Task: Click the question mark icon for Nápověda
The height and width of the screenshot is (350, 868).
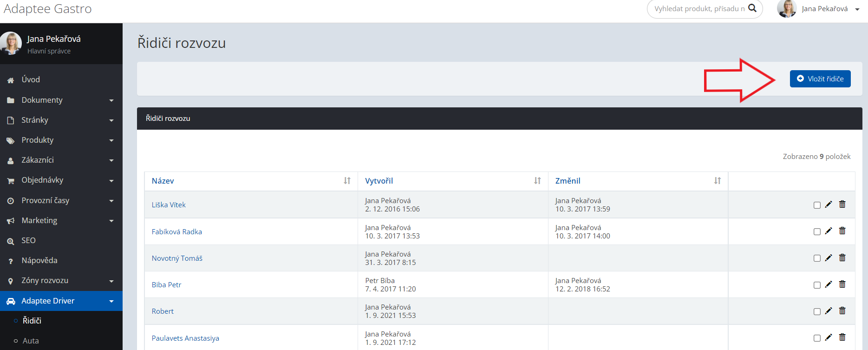Action: 11,261
